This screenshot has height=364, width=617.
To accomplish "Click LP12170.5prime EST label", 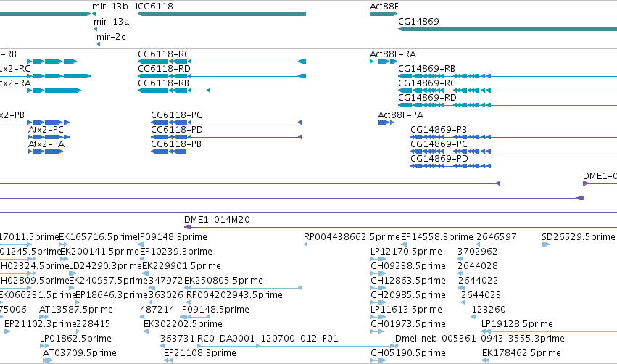I will coord(406,252).
